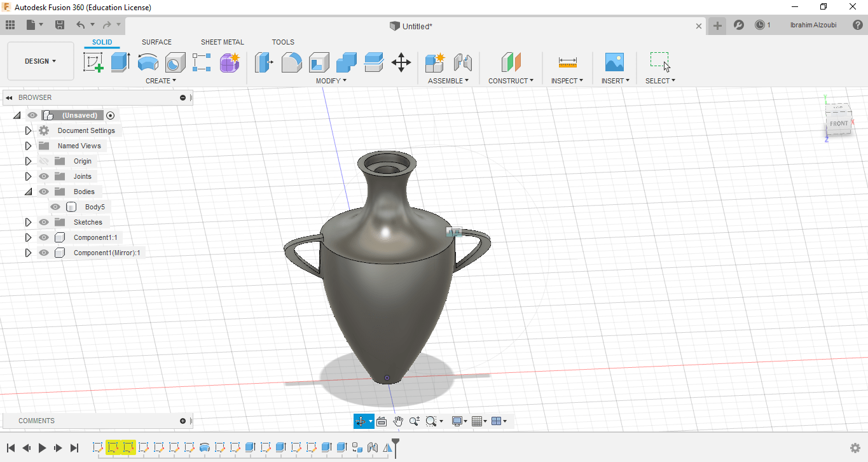Select the Press Pull tool
Image resolution: width=868 pixels, height=462 pixels.
coord(264,62)
